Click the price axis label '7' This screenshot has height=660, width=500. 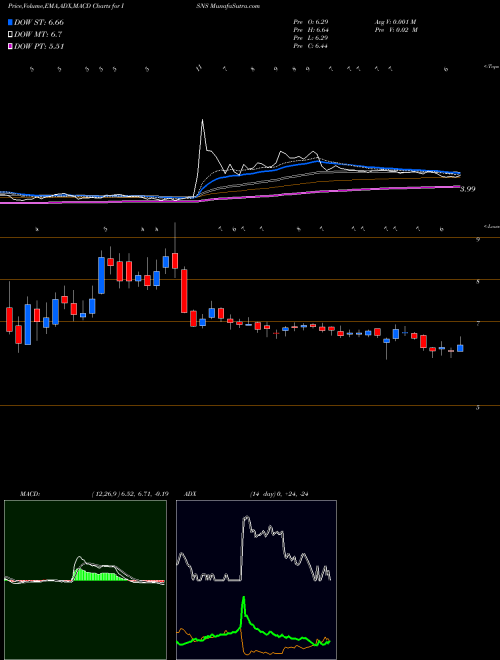pos(478,324)
